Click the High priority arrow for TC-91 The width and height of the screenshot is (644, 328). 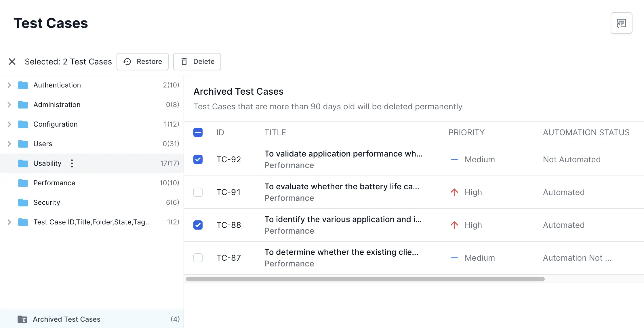[454, 192]
